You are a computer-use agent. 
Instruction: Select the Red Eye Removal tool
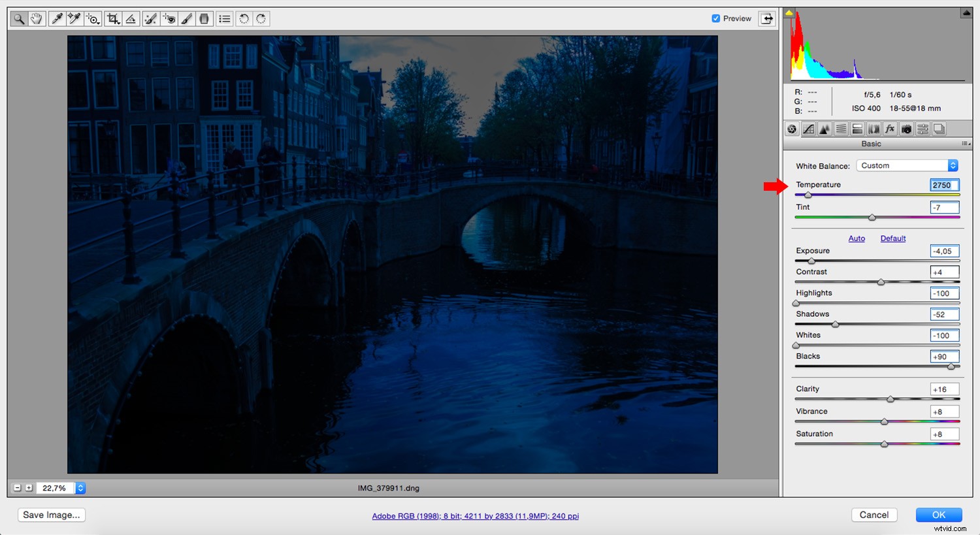click(169, 18)
